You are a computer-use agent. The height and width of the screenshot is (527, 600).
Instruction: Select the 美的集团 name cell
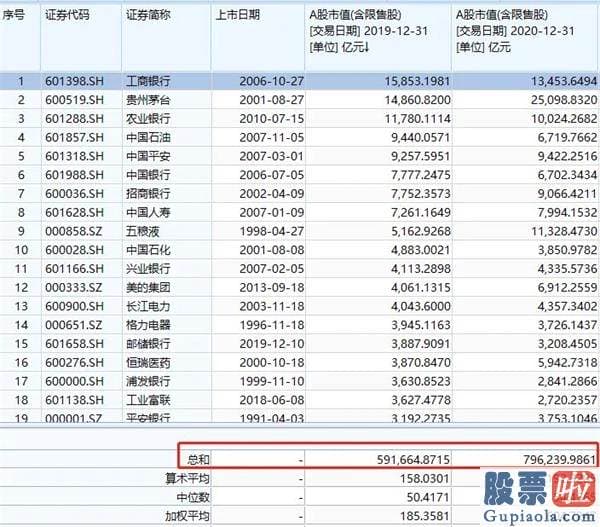point(148,287)
